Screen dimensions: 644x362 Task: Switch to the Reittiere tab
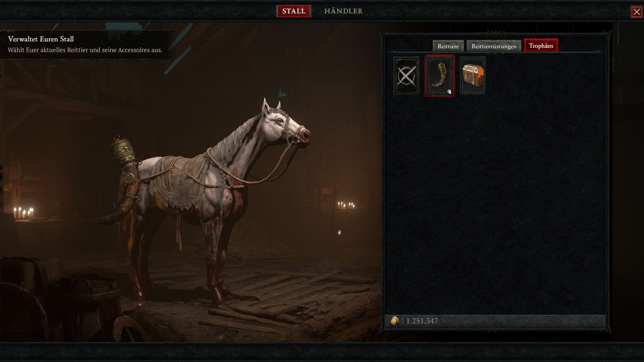(x=448, y=46)
